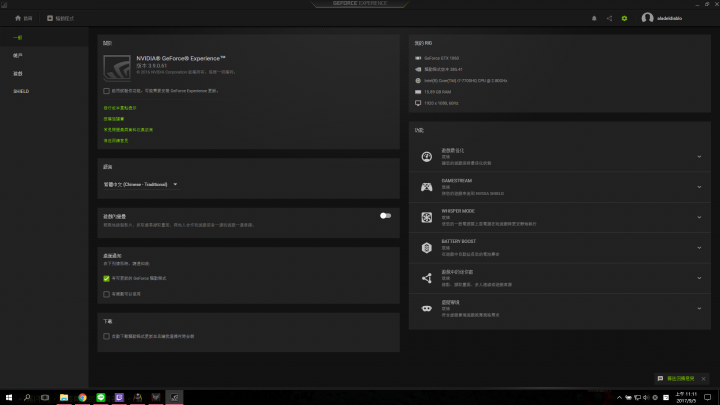Click the notification bell icon
The height and width of the screenshot is (405, 720).
coord(594,18)
